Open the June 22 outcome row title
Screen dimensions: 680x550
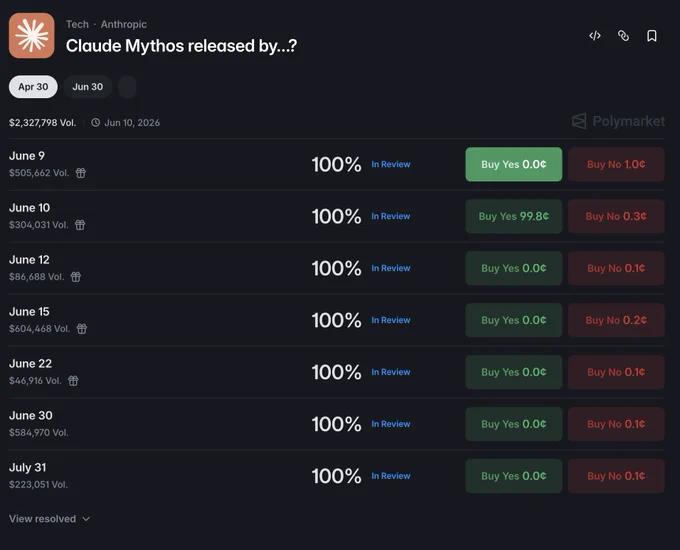pos(30,363)
